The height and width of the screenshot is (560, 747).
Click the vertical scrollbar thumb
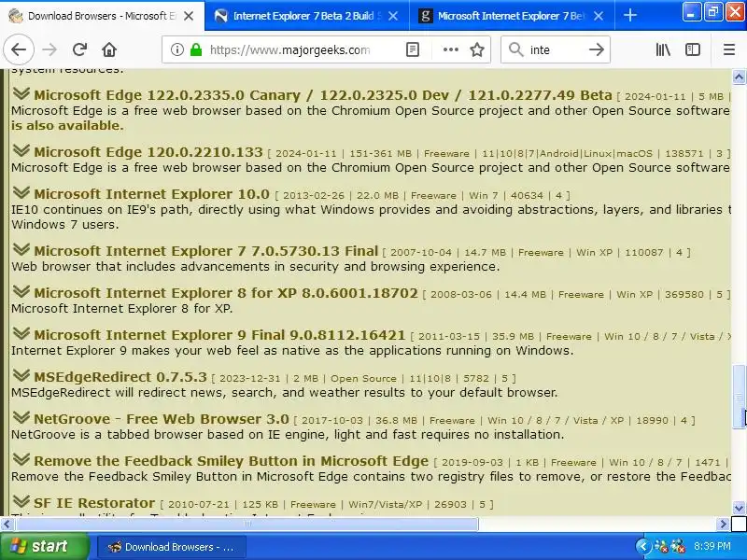pyautogui.click(x=739, y=396)
